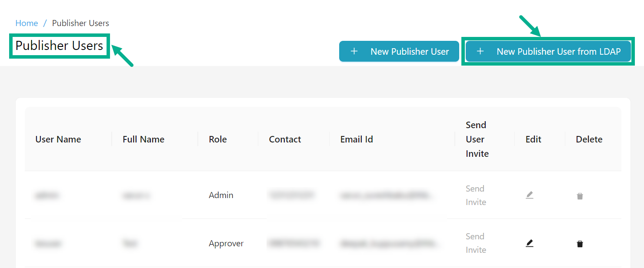
Task: Delete the Approver user with the trash icon
Action: pos(580,244)
